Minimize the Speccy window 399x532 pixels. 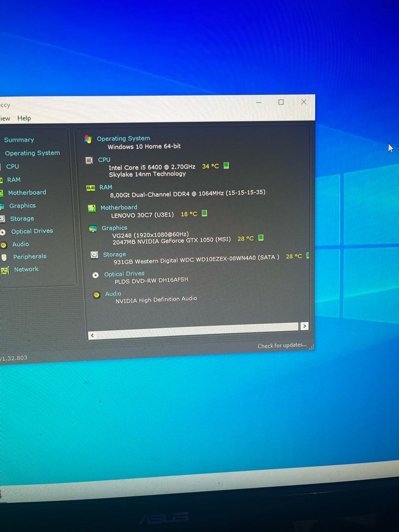pos(259,102)
